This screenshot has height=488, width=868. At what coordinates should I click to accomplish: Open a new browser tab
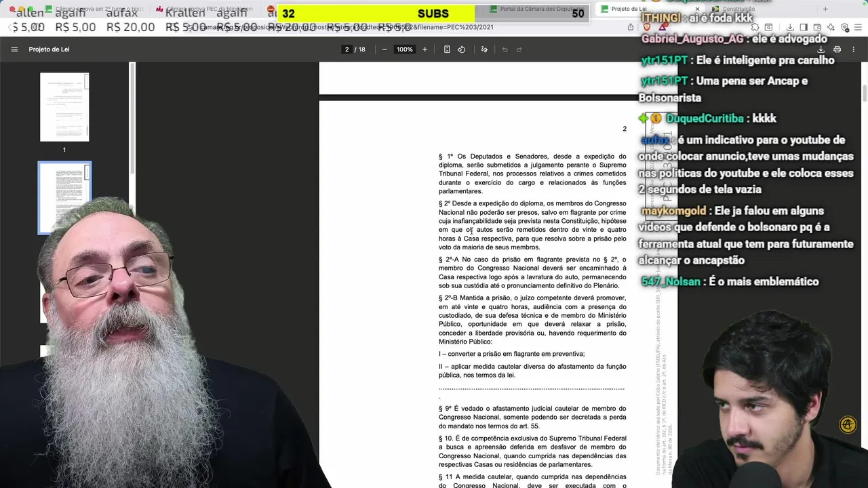tap(825, 9)
